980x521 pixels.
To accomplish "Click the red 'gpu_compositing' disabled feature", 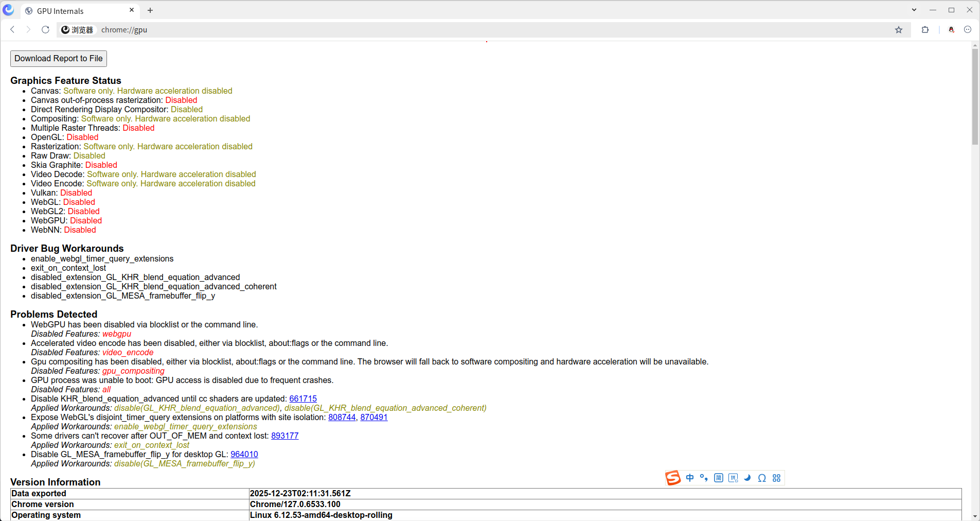I will [133, 371].
